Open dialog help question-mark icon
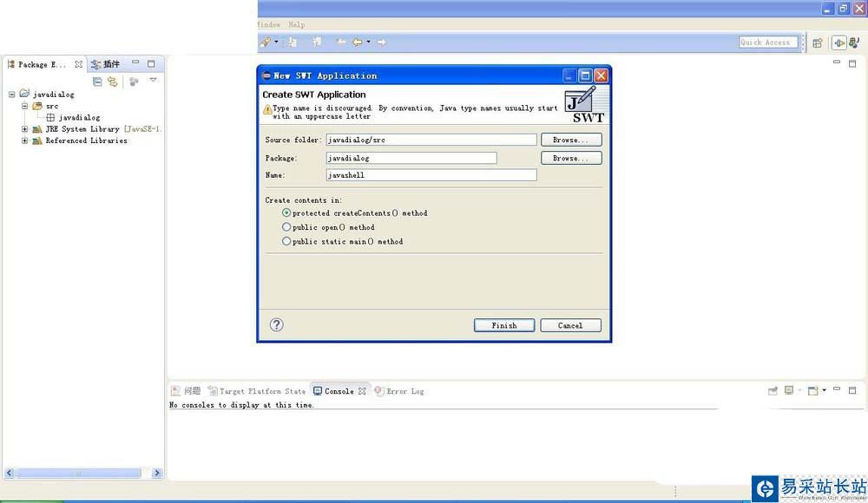Screen dimensions: 868x503 tap(276, 325)
